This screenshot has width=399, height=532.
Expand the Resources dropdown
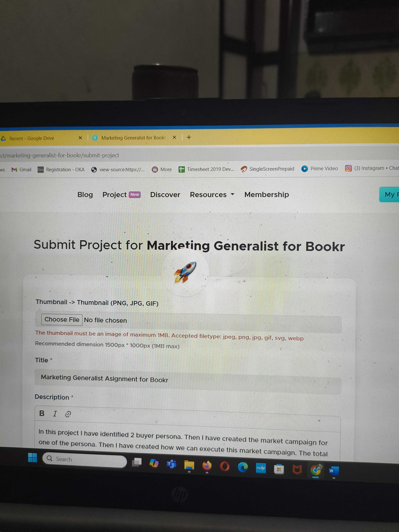coord(212,194)
